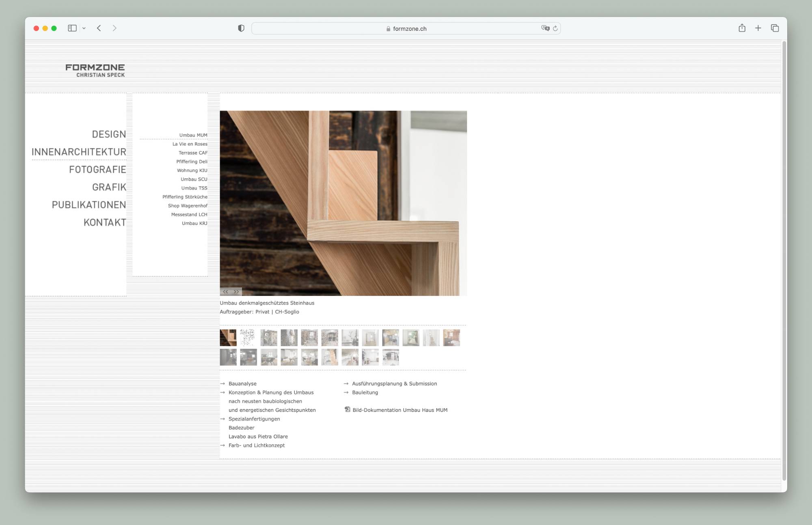Select the La Vie en Roses project
812x525 pixels.
coord(190,144)
